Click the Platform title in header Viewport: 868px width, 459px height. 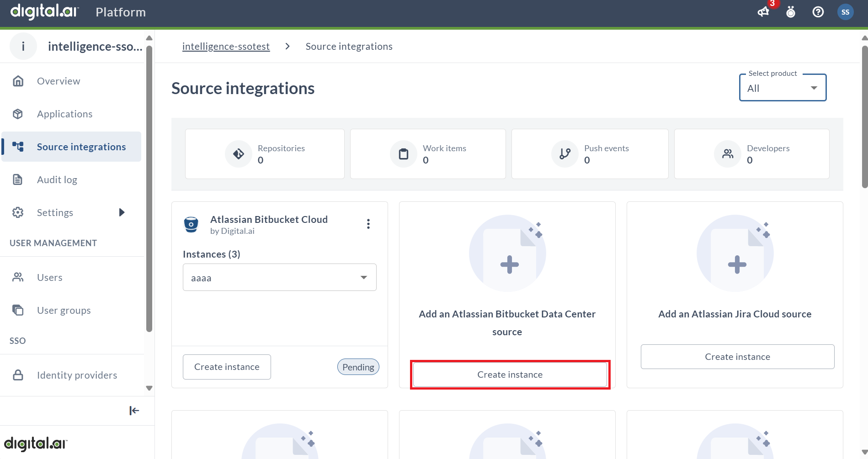pyautogui.click(x=121, y=12)
